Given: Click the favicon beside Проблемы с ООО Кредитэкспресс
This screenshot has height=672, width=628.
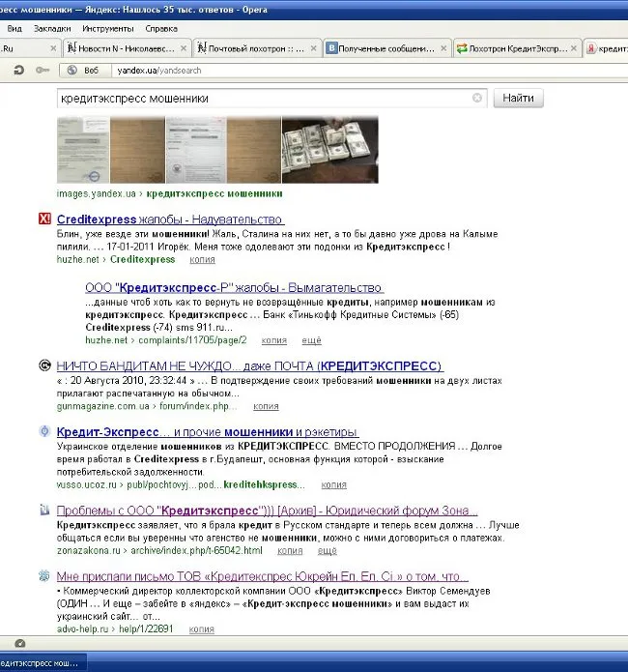Looking at the screenshot, I should (x=44, y=510).
